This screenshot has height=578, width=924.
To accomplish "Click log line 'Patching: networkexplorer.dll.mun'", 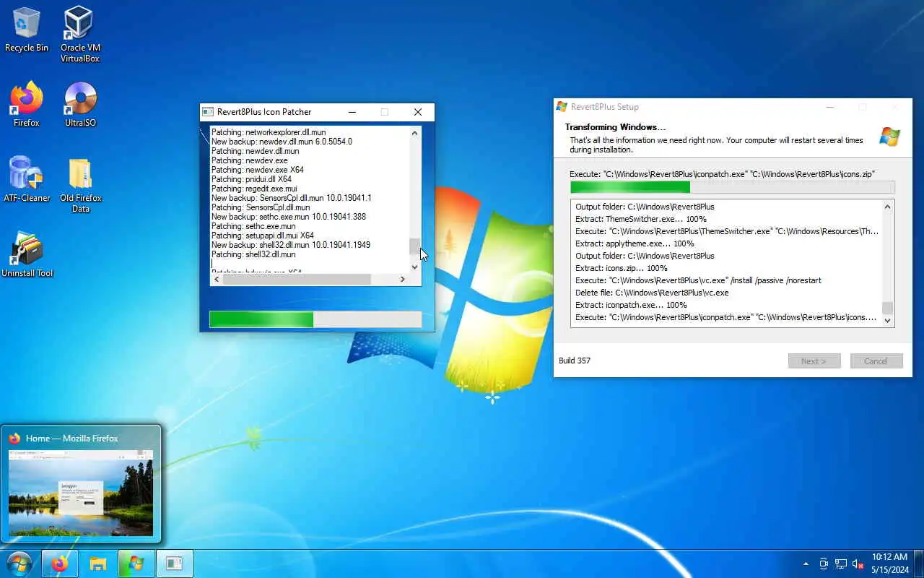I will click(x=269, y=132).
